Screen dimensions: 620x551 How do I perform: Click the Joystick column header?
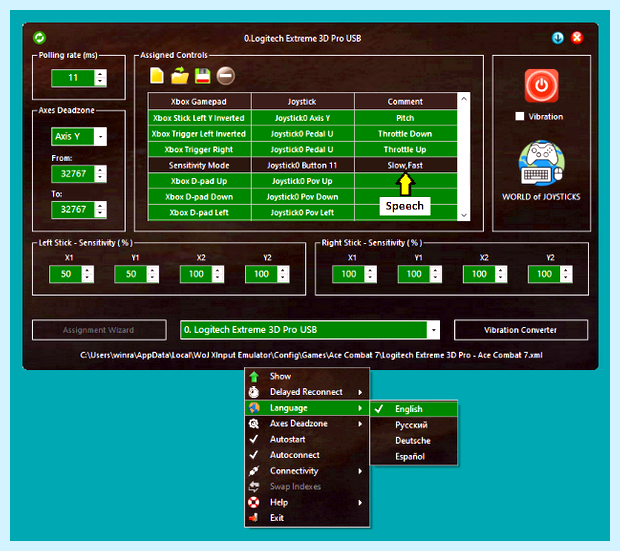click(302, 102)
